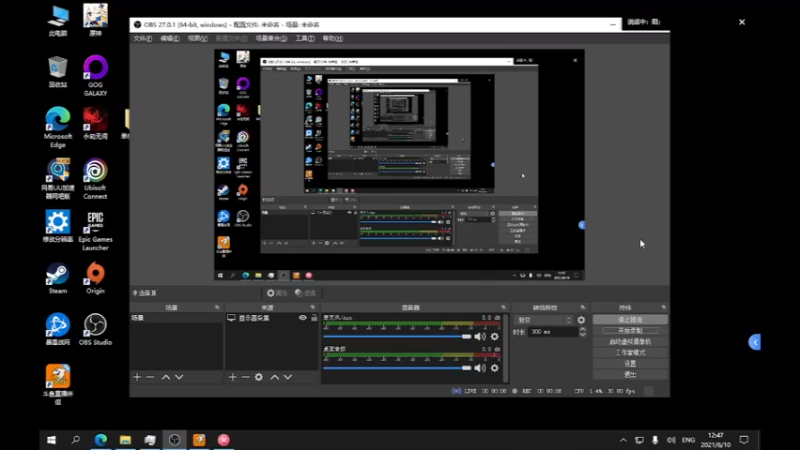Open the 视图 menu
Viewport: 800px width, 450px height.
point(197,39)
